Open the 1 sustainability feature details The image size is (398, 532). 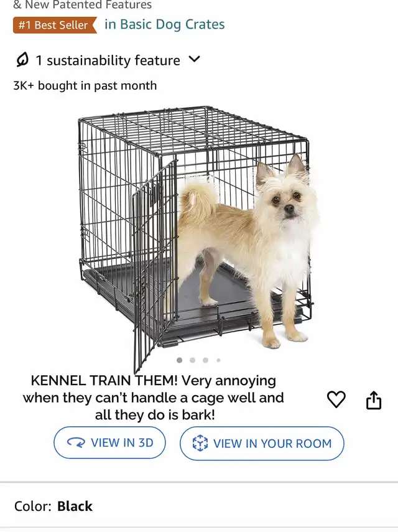point(108,60)
